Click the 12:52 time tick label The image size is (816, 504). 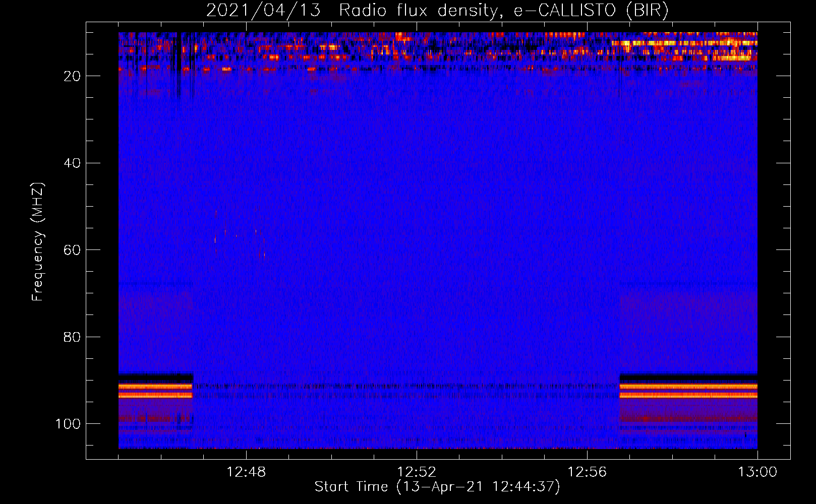click(417, 472)
